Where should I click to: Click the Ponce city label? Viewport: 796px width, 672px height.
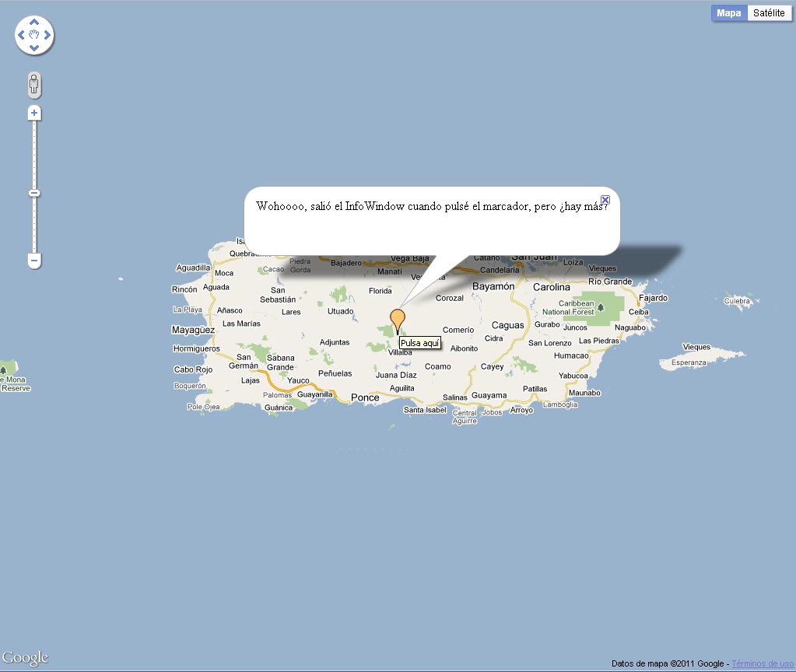(365, 397)
